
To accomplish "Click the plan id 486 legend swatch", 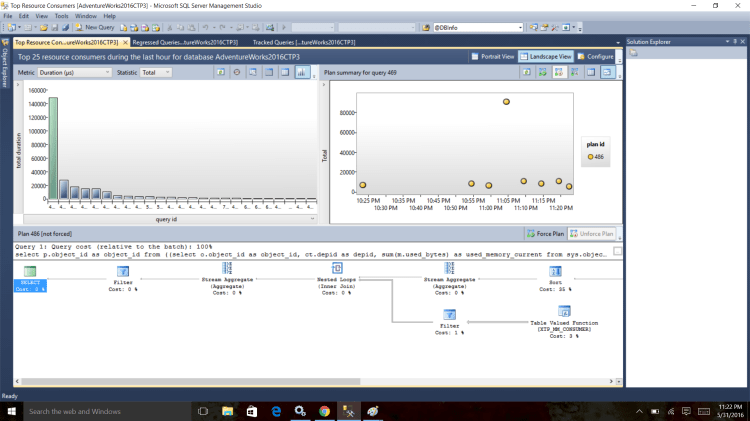I will click(590, 157).
